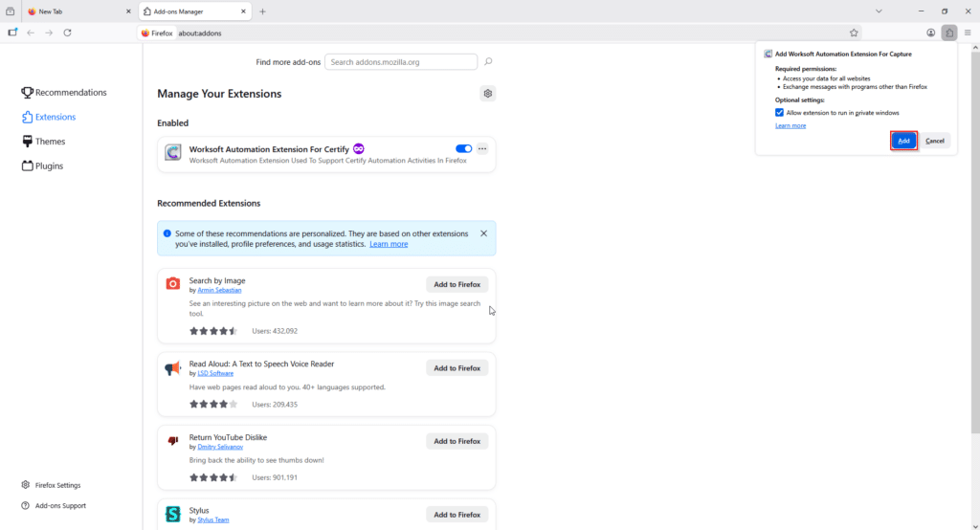Image resolution: width=980 pixels, height=530 pixels.
Task: Select Extensions in the sidebar
Action: click(49, 117)
